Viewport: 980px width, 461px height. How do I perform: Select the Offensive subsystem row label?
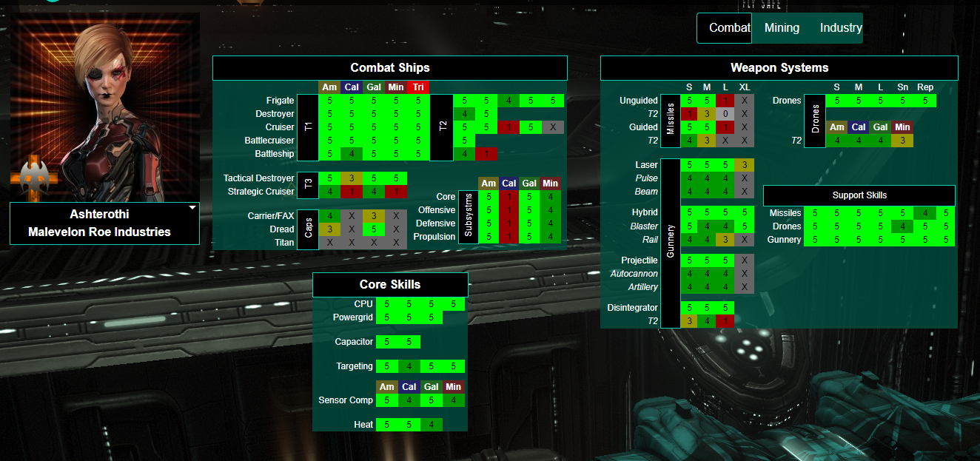coord(437,210)
